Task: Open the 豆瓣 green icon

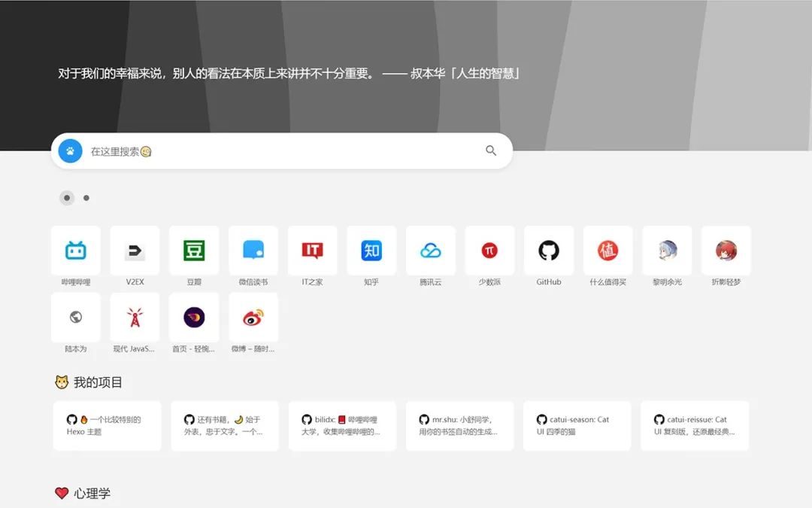Action: [194, 251]
